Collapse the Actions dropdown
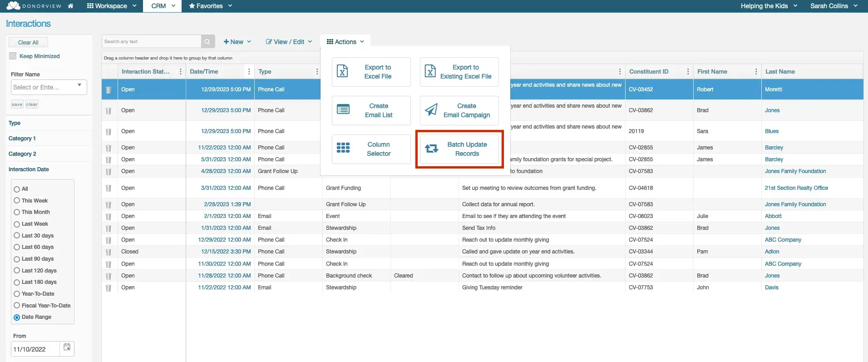The height and width of the screenshot is (362, 868). 345,42
